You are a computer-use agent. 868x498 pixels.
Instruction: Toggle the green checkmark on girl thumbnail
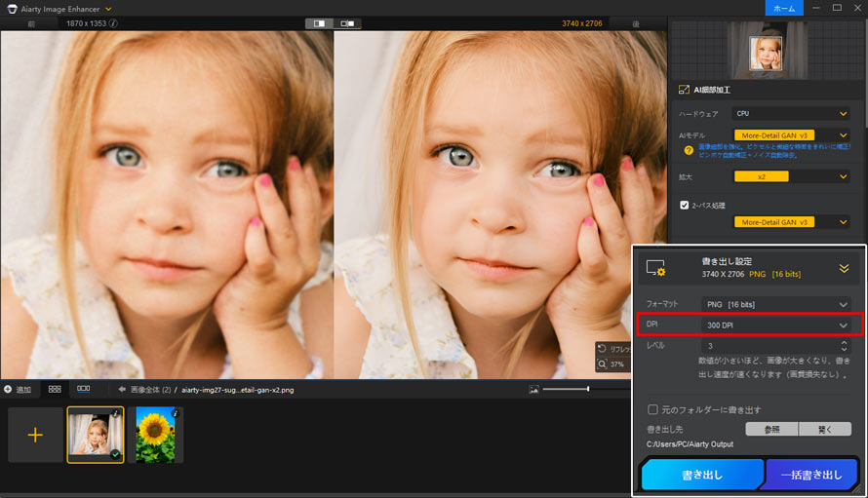click(115, 455)
